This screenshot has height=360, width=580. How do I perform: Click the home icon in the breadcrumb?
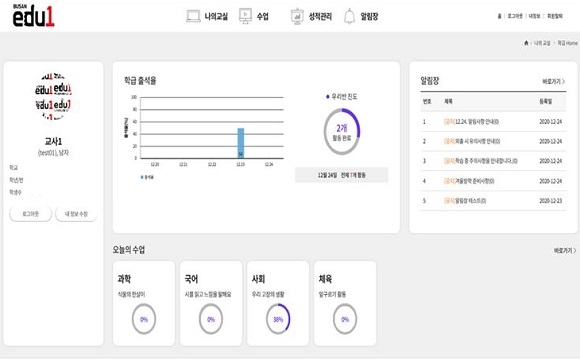526,43
